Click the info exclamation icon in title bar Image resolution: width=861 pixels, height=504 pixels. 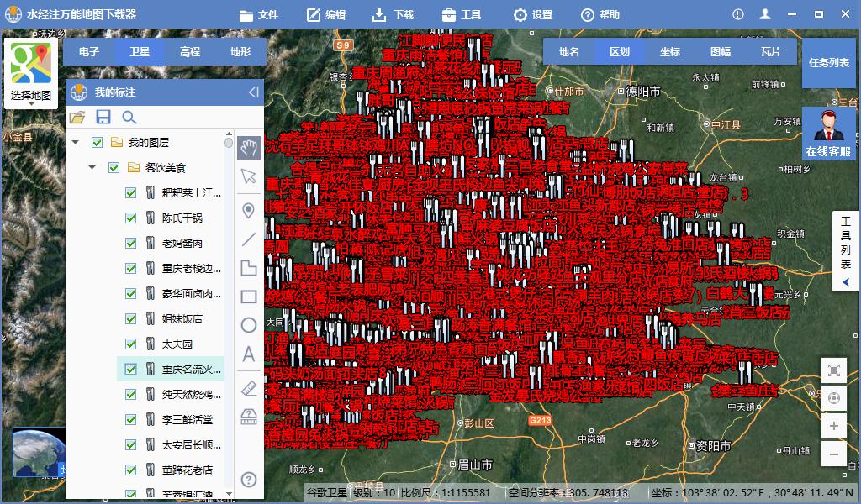737,15
